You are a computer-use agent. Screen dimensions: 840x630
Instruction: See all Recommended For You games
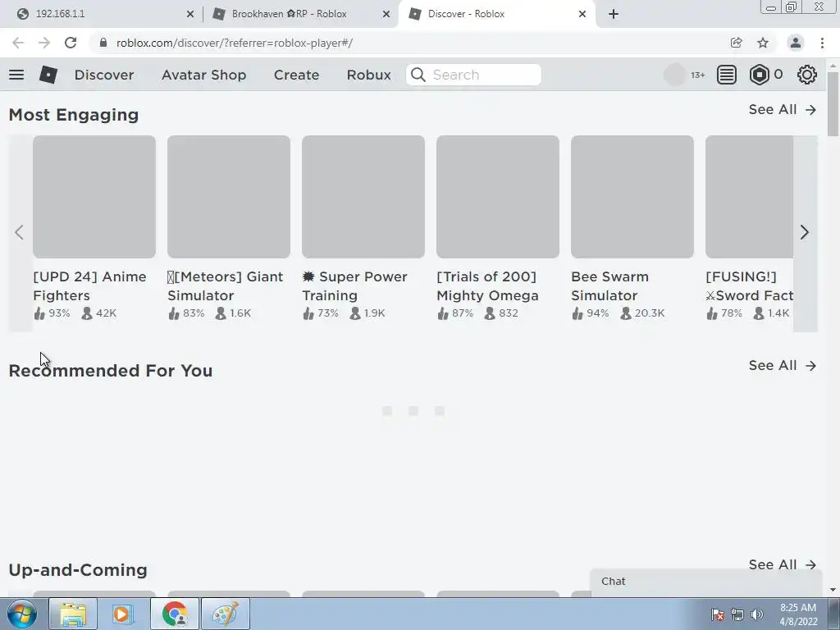[782, 365]
